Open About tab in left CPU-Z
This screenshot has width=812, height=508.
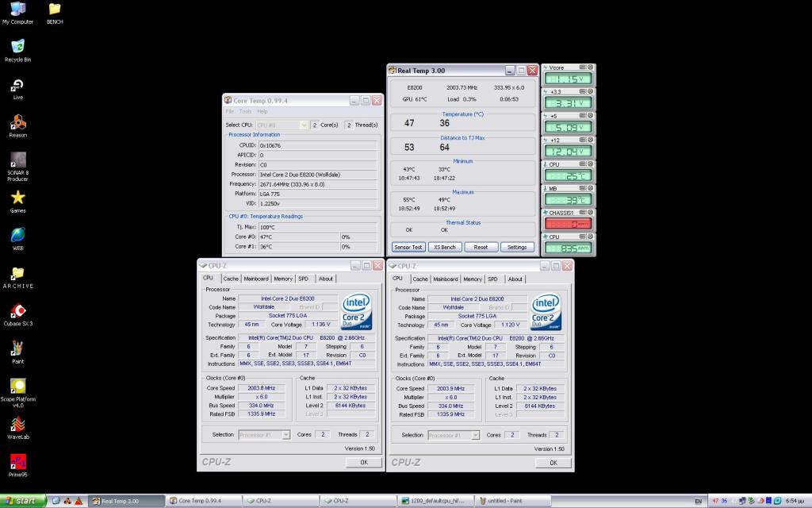click(x=326, y=279)
